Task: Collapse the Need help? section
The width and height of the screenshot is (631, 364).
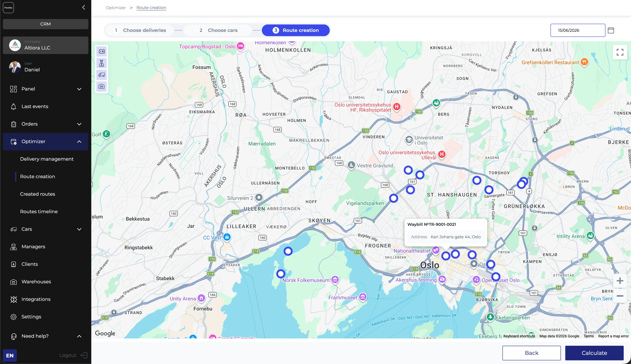Action: click(79, 336)
